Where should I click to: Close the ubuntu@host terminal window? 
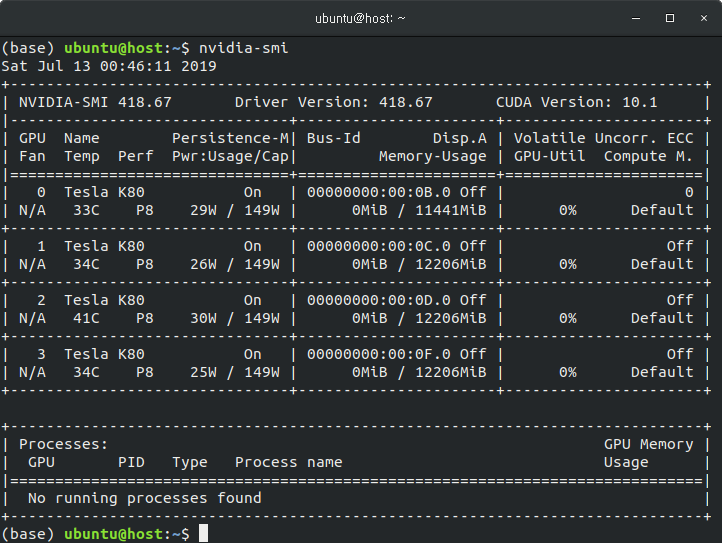[704, 18]
